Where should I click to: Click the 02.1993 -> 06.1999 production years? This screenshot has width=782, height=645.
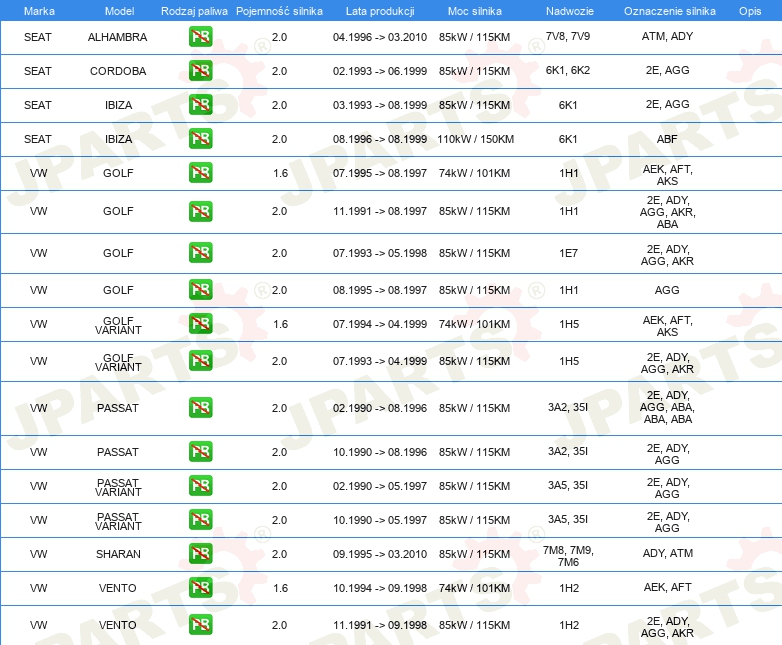pos(380,71)
